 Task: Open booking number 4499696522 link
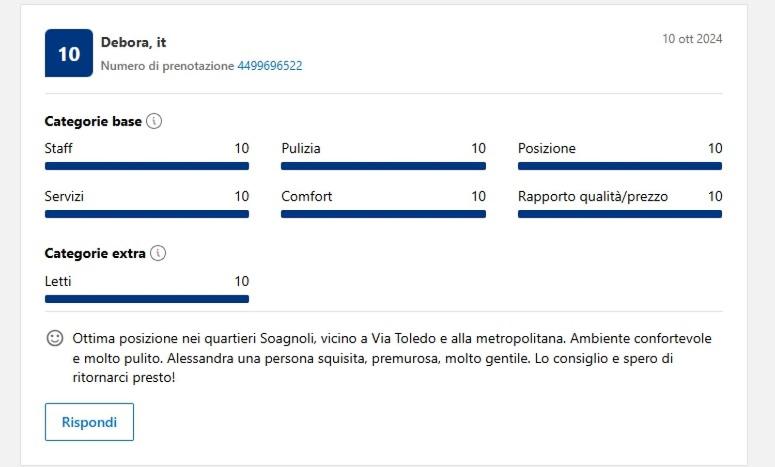point(269,66)
